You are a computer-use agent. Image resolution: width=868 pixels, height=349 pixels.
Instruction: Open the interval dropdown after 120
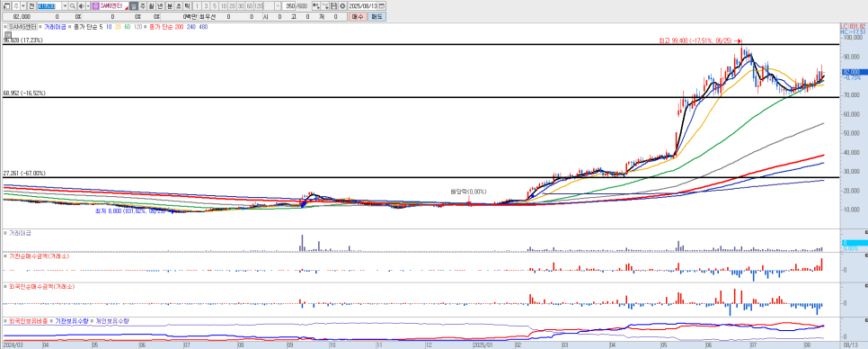coord(278,5)
